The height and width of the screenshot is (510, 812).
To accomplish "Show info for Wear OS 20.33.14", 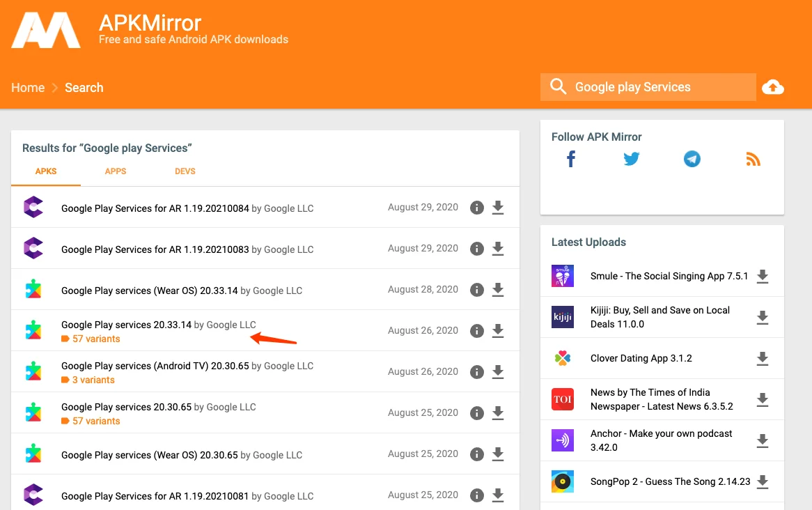I will pos(477,289).
